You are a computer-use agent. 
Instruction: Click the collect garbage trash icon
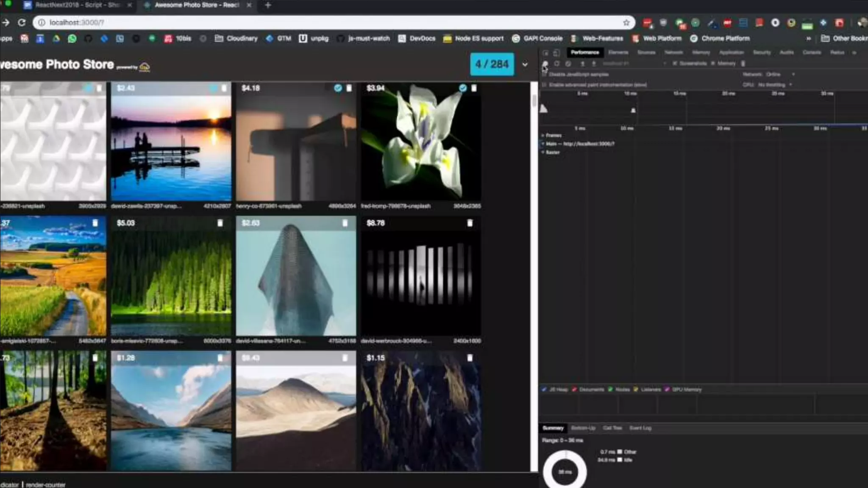743,64
